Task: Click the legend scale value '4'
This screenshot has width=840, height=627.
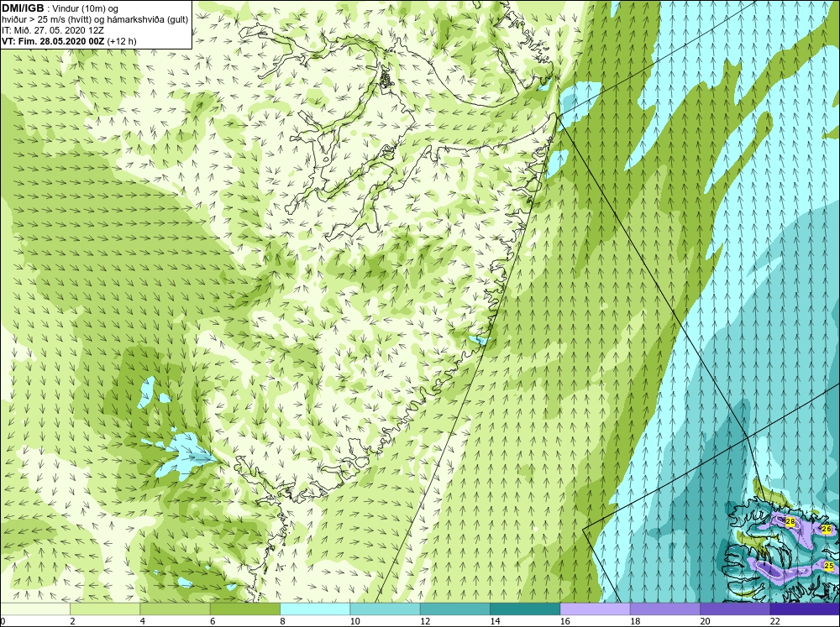Action: pos(142,621)
